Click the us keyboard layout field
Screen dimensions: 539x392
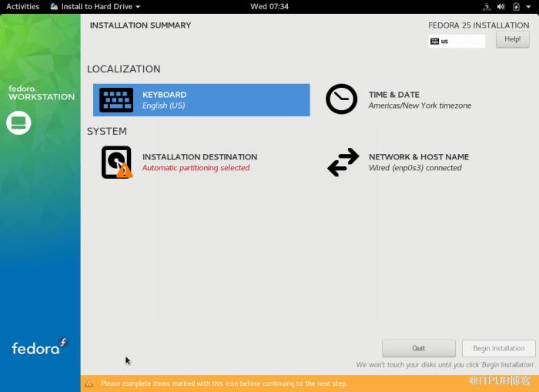click(x=457, y=42)
